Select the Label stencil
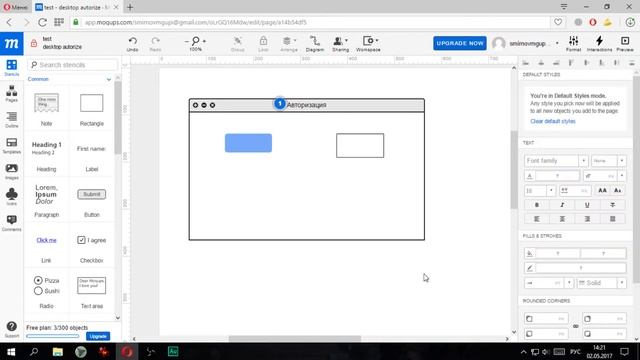This screenshot has width=640, height=360. (91, 156)
